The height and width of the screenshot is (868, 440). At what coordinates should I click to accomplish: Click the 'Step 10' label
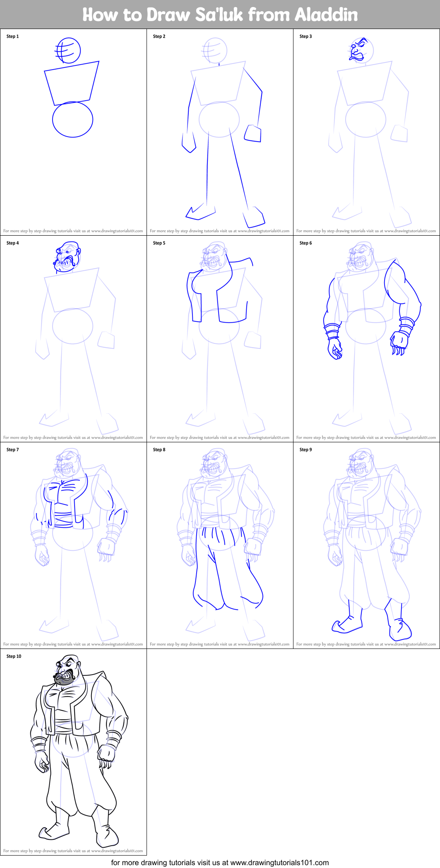pos(14,656)
